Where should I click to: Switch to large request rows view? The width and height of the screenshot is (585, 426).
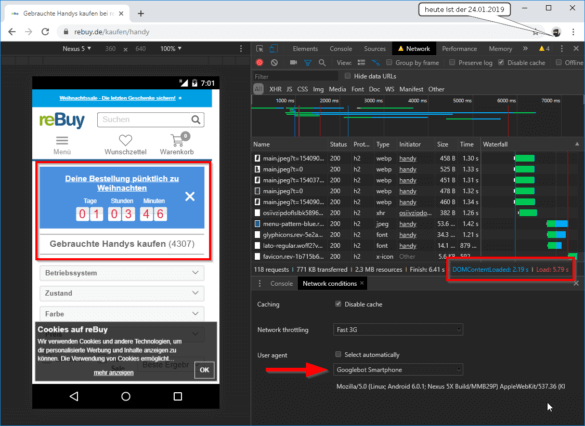coord(361,63)
